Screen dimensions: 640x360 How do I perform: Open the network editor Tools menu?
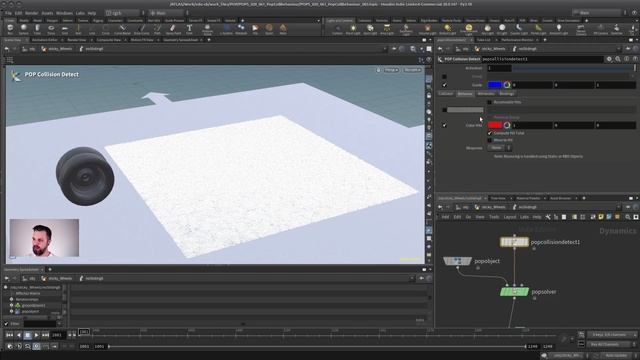click(x=494, y=217)
